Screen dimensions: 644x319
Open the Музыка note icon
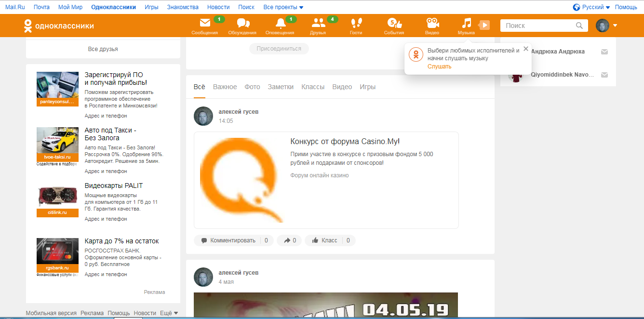pos(466,26)
